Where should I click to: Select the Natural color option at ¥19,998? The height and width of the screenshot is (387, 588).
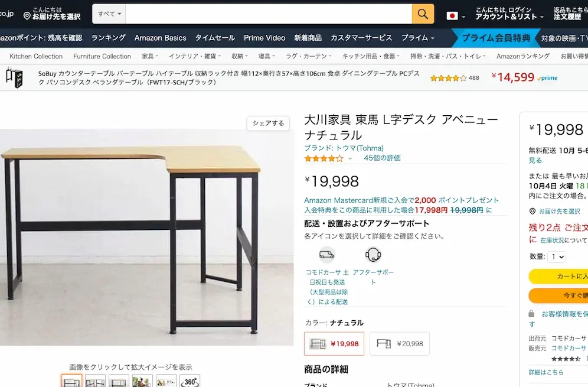[334, 343]
